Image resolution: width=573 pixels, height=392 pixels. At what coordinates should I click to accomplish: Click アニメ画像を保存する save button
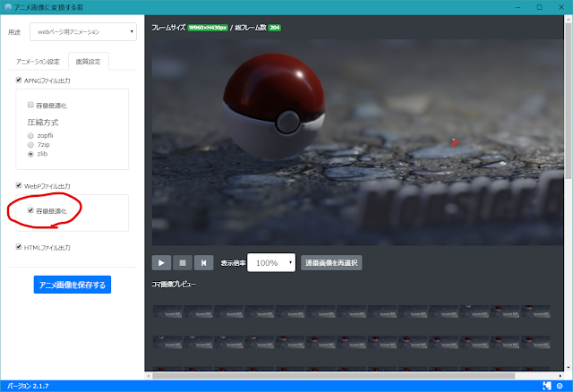[x=73, y=285]
